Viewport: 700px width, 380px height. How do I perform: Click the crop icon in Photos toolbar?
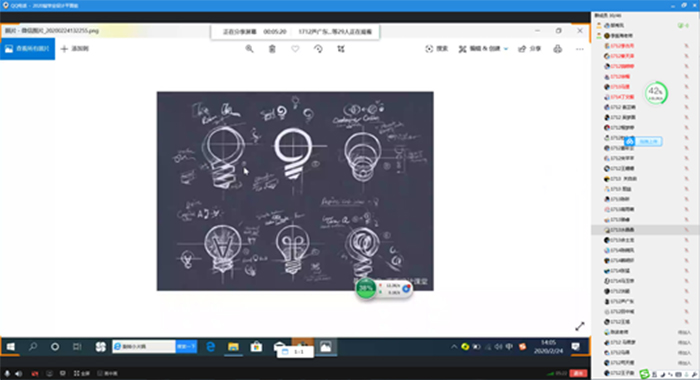pyautogui.click(x=341, y=49)
